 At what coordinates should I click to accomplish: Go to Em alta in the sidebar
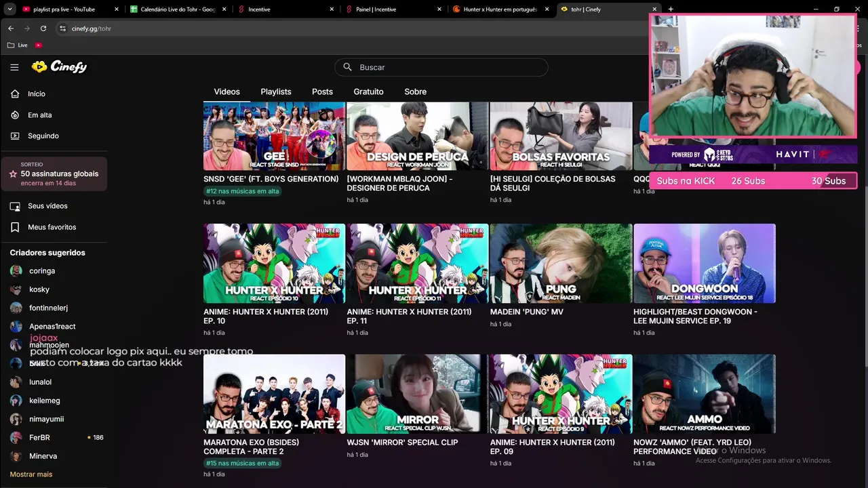(40, 115)
